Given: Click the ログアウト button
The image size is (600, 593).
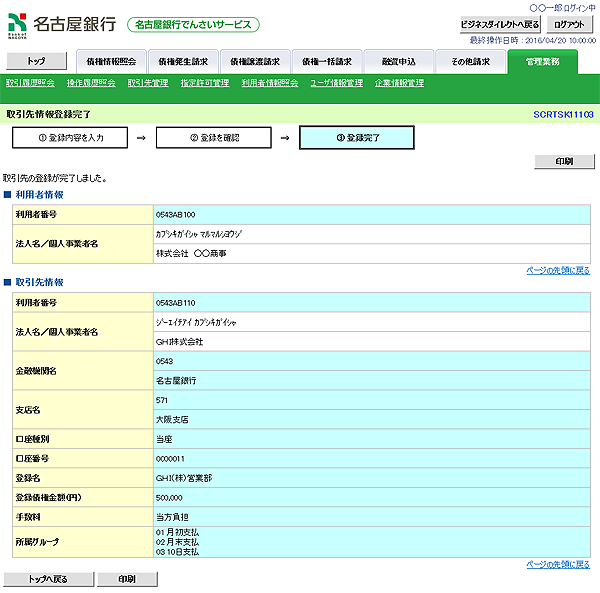Looking at the screenshot, I should (570, 24).
